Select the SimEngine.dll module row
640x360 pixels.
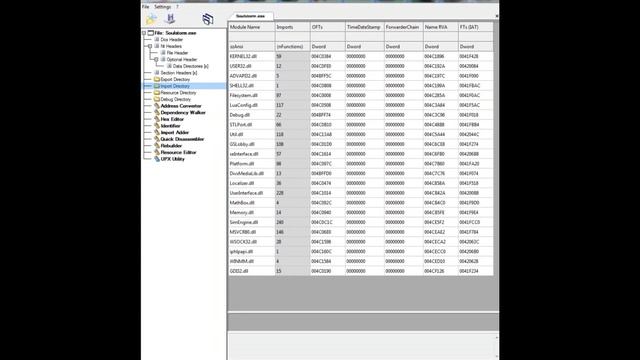point(360,222)
